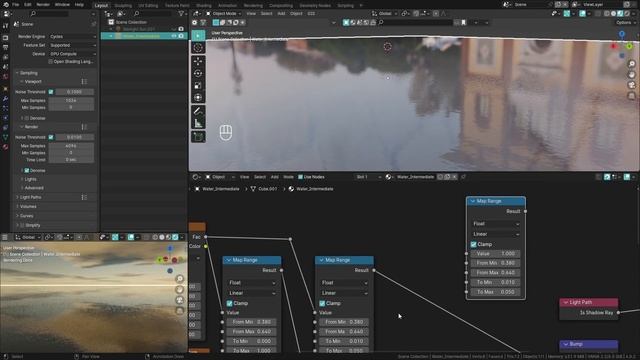Expand the Curves panel
640x360 pixels.
(x=27, y=216)
